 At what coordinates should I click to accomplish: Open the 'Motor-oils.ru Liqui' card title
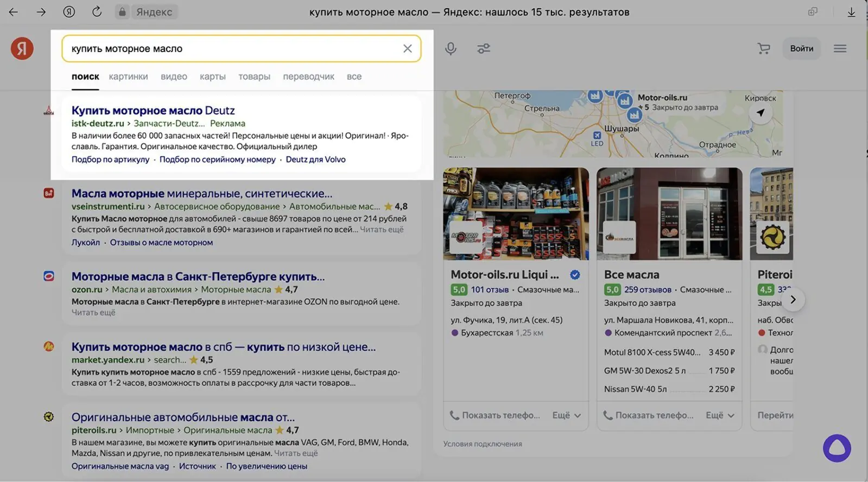pyautogui.click(x=504, y=275)
